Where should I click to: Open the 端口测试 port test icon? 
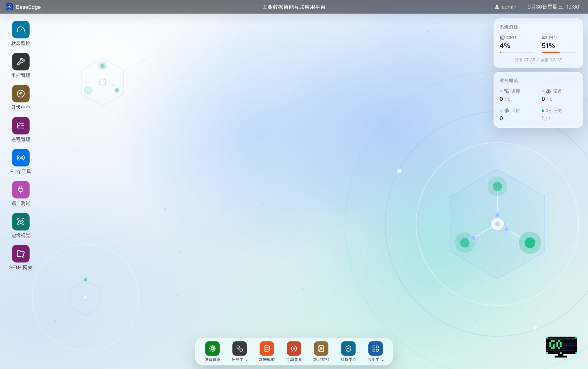click(x=21, y=189)
